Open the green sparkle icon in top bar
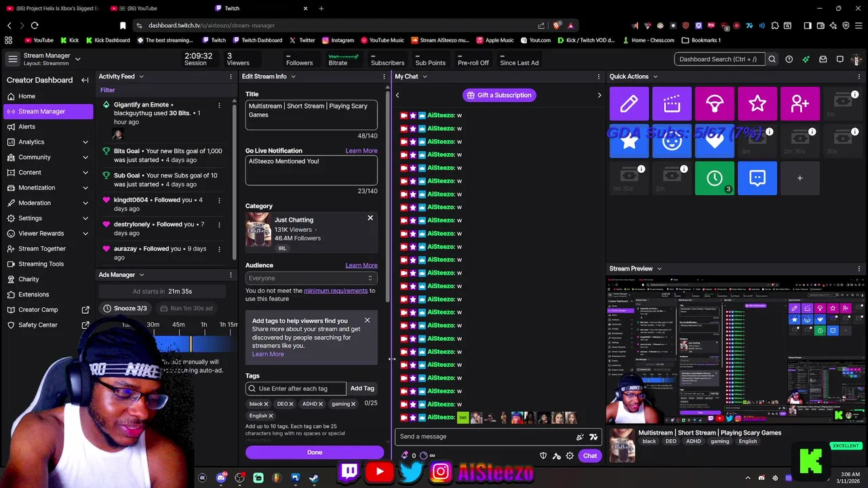This screenshot has height=488, width=868. 806,59
